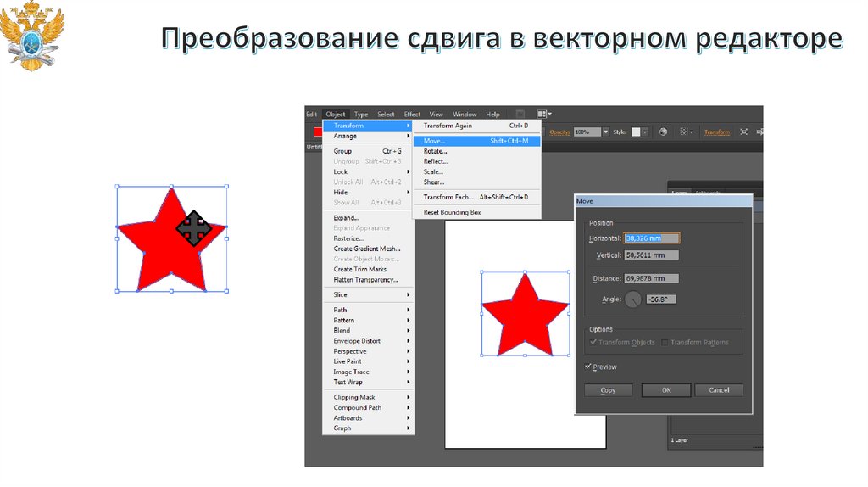The width and height of the screenshot is (868, 487).
Task: Click the four-arrow move cursor on left star
Action: click(x=193, y=228)
